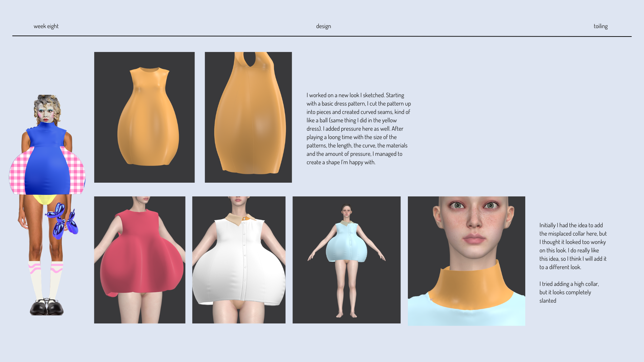Select the red balloon dress render
Viewport: 644px width, 362px height.
coord(140,260)
